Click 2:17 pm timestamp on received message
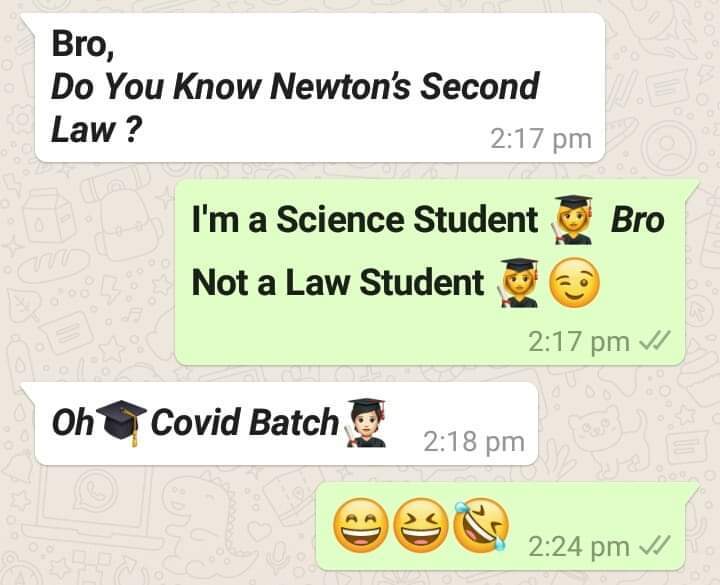720x585 pixels. (541, 139)
